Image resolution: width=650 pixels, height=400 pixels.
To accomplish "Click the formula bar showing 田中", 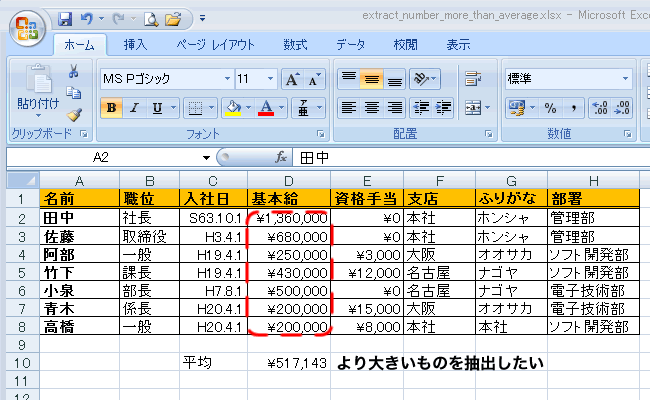I will (471, 158).
